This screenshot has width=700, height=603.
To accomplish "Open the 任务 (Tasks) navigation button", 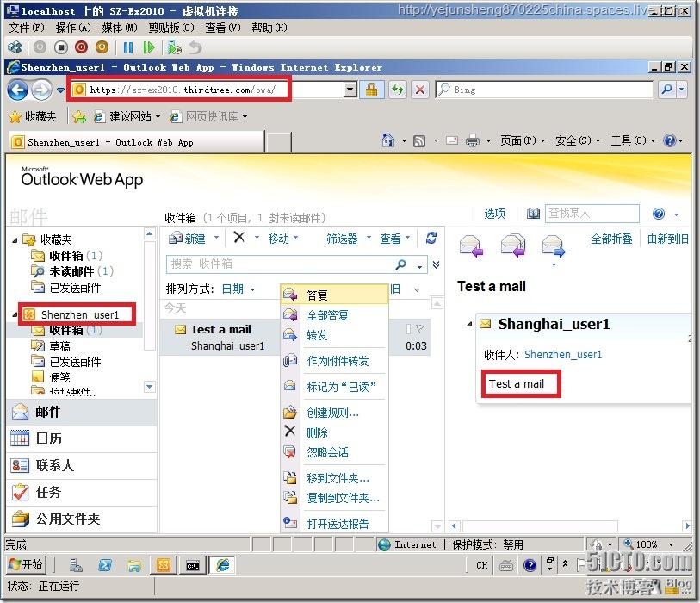I will click(x=82, y=492).
